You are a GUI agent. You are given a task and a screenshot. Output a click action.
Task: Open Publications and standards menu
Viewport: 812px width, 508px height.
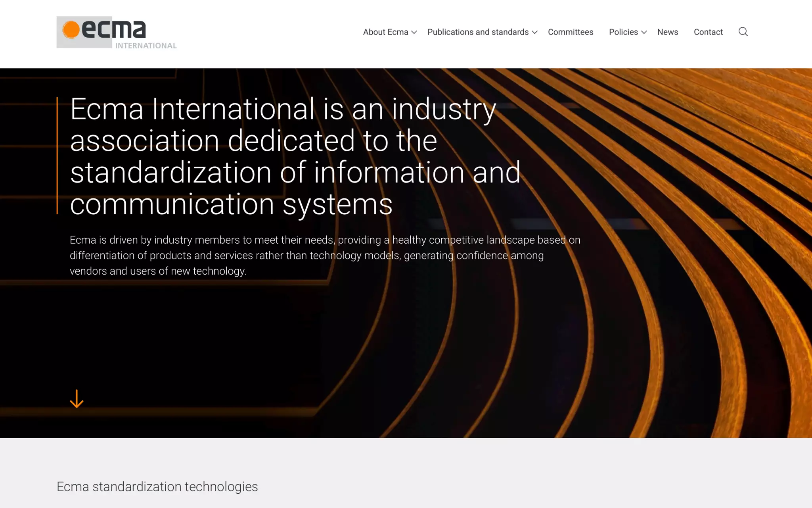click(478, 32)
